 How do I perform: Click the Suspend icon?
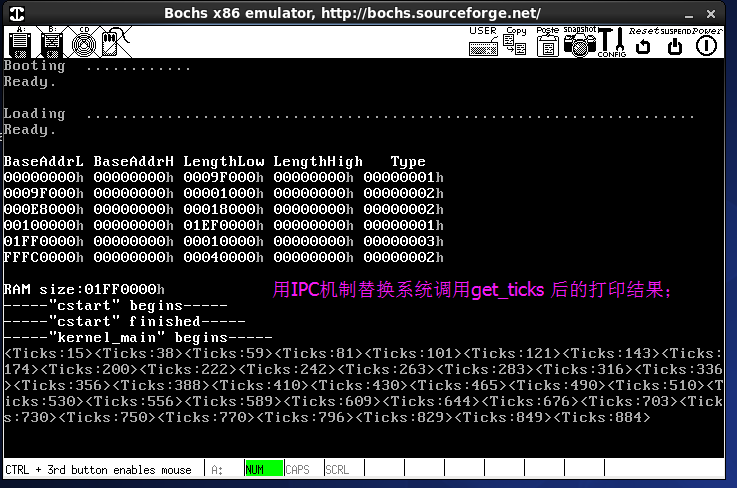[x=675, y=41]
